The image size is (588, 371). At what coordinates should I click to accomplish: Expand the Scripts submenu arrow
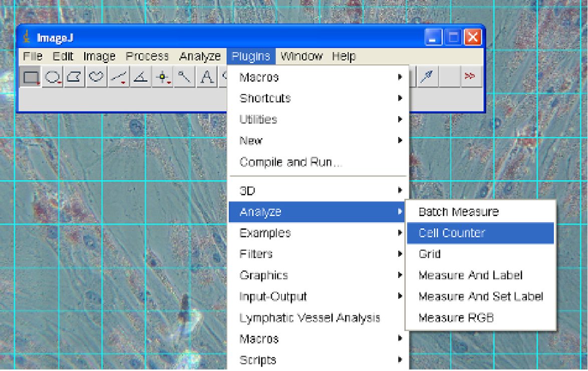(x=400, y=360)
